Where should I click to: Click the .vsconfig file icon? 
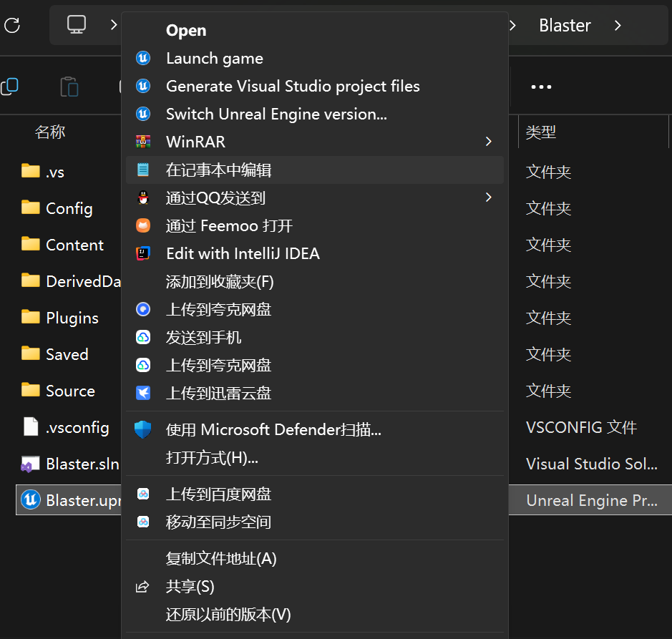point(31,427)
